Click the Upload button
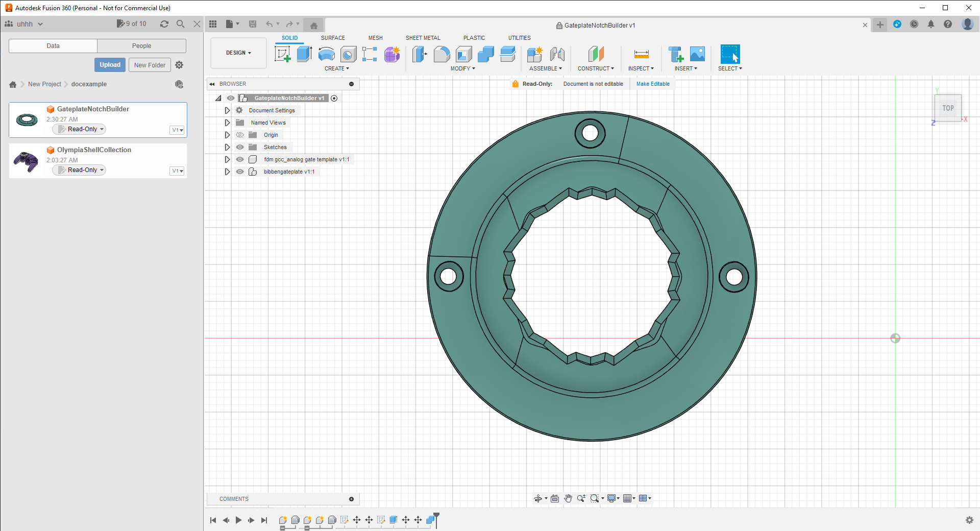The image size is (980, 531). [x=110, y=65]
